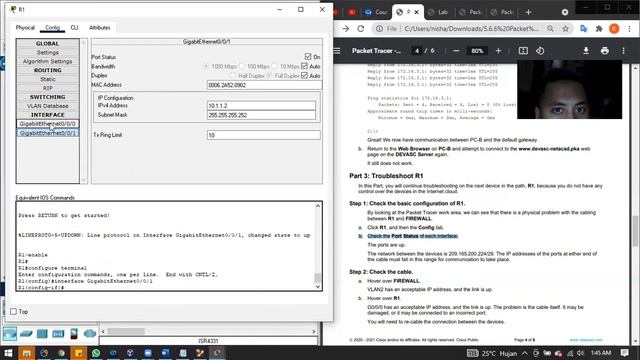Zoom in the PDF document
This screenshot has height=360, width=640.
click(498, 51)
